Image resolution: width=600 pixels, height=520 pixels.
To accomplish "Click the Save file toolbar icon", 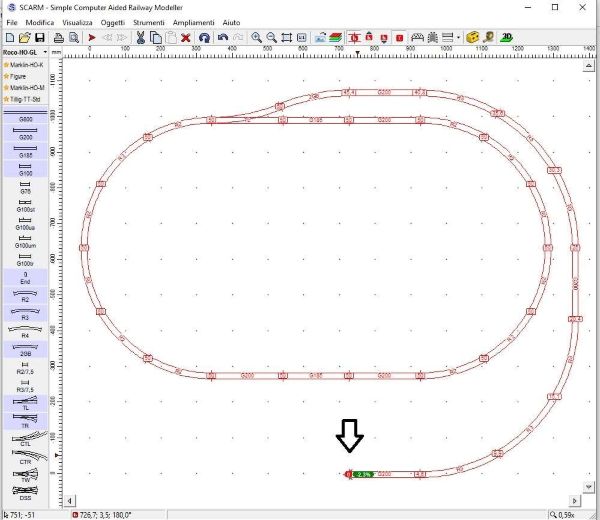I will (39, 37).
